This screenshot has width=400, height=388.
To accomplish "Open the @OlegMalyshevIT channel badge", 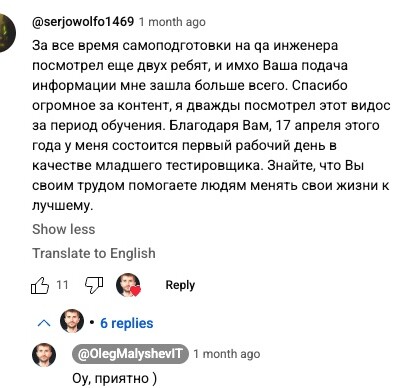I will (131, 354).
